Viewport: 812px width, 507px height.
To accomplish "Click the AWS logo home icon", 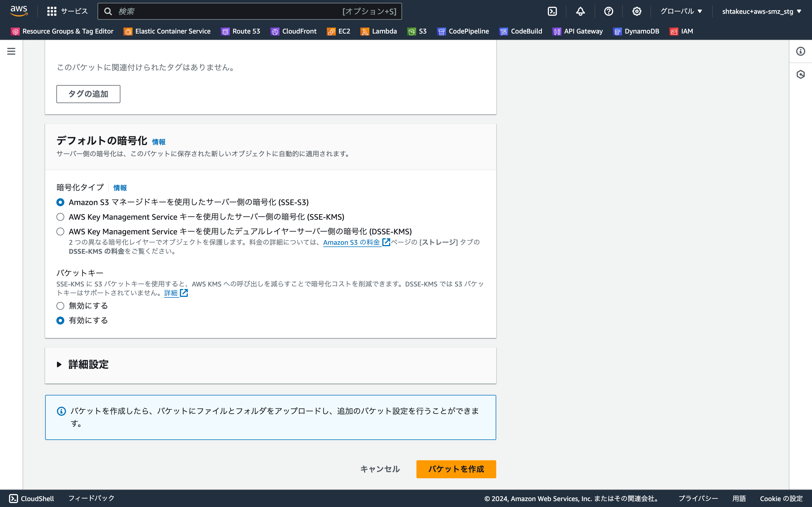I will tap(19, 11).
